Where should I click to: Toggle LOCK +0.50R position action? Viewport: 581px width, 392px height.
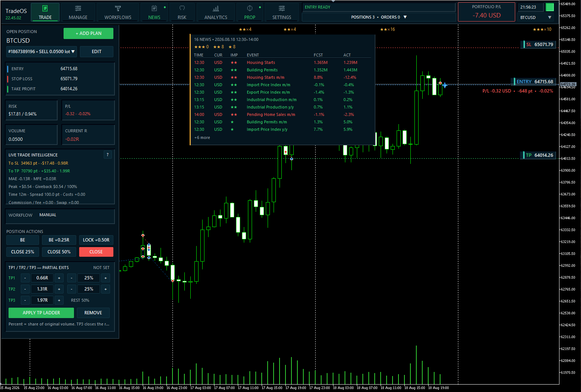(96, 240)
